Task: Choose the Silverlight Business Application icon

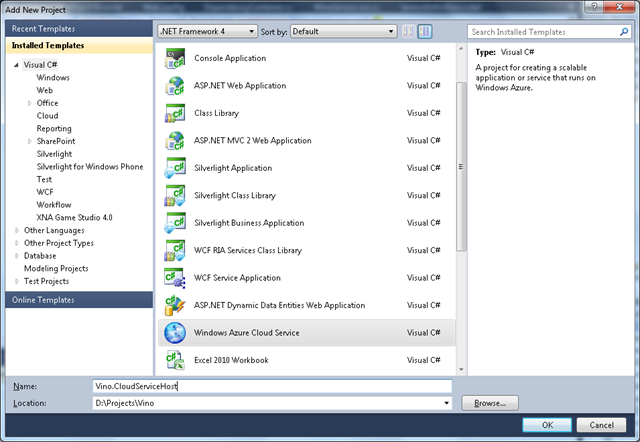Action: [x=175, y=223]
